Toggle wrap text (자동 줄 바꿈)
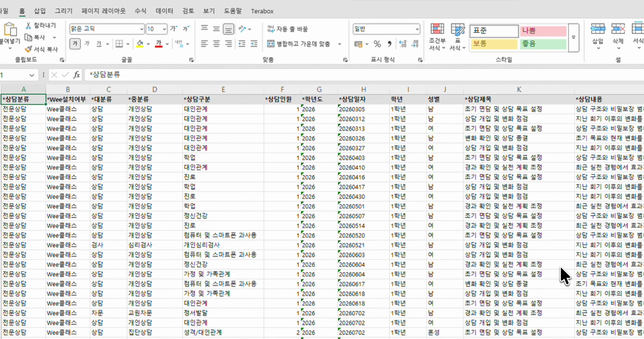 (287, 29)
